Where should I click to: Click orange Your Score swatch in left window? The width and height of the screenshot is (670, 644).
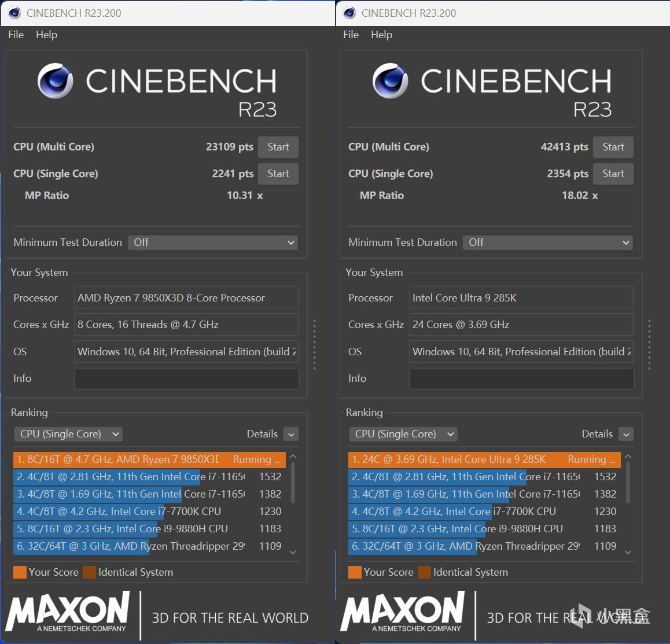point(20,572)
